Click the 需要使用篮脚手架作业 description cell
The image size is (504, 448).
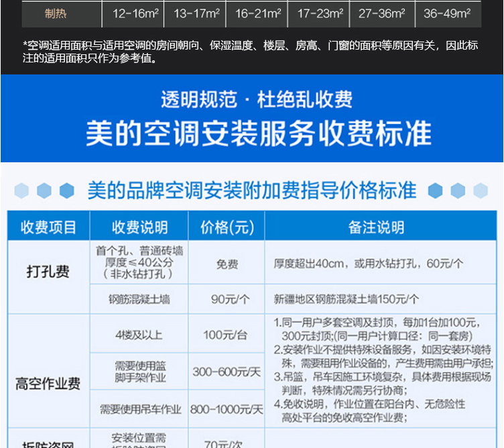(x=141, y=372)
